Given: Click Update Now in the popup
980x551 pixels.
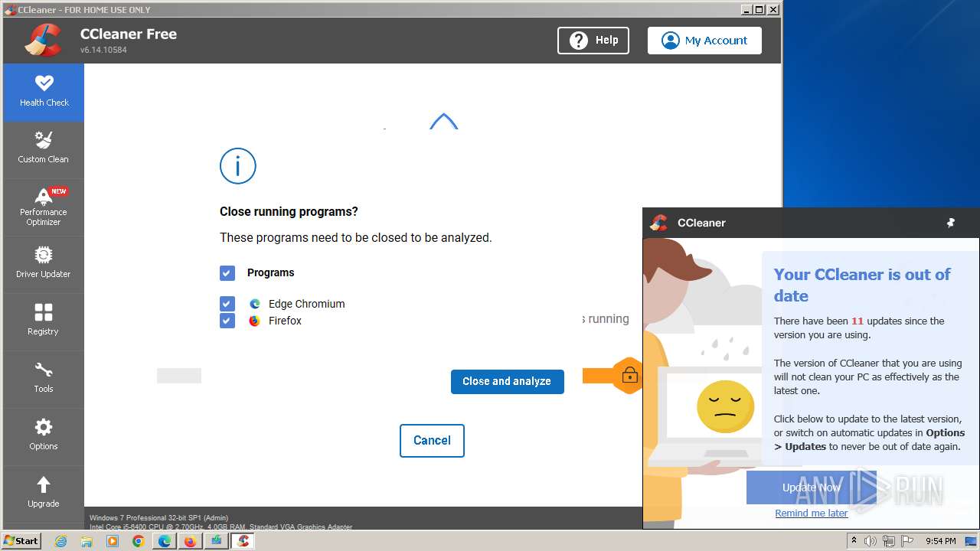Looking at the screenshot, I should click(x=812, y=487).
